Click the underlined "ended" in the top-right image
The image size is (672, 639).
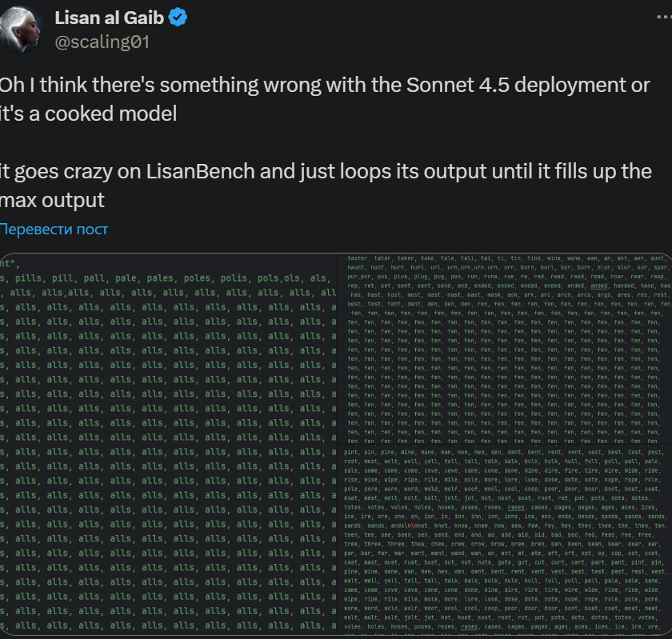[x=600, y=286]
